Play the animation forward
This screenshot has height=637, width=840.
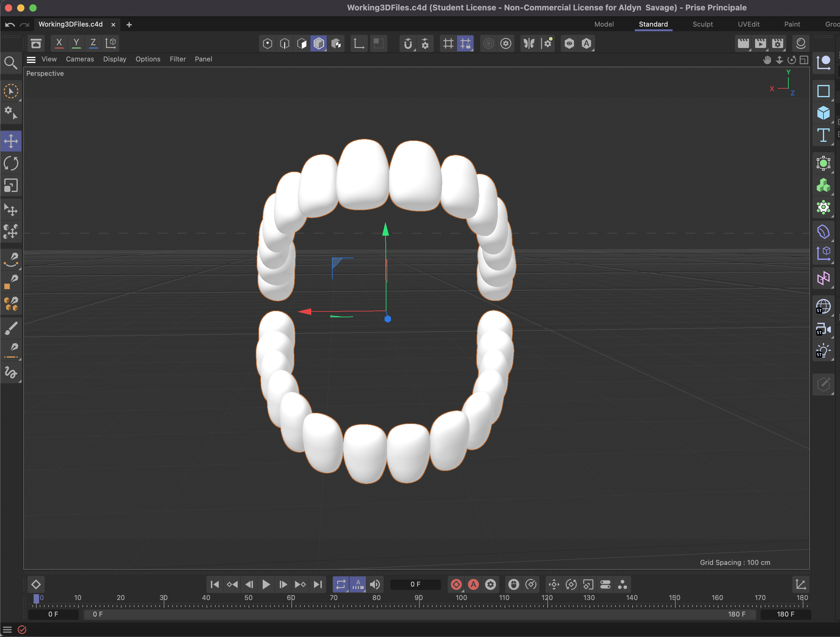coord(266,584)
